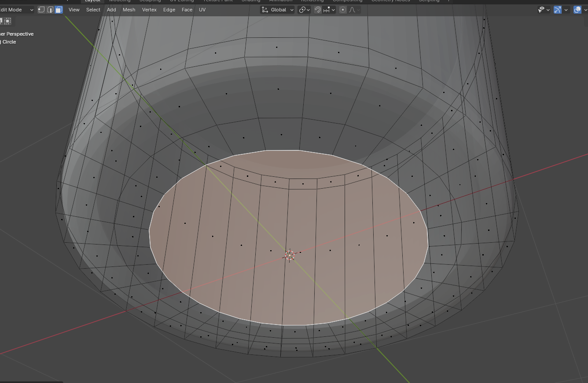This screenshot has height=383, width=588.
Task: Open the Face menu in header
Action: [x=187, y=10]
